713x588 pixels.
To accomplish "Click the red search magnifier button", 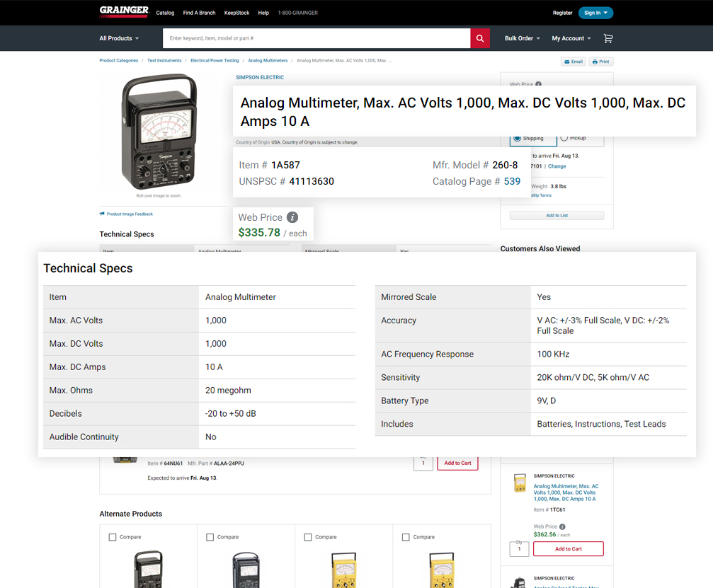I will pyautogui.click(x=480, y=38).
